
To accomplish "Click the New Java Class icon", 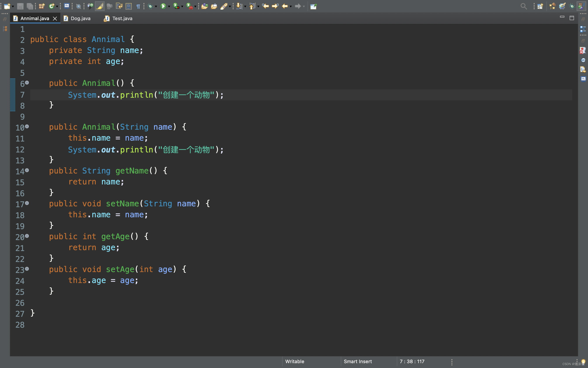I will tap(51, 6).
